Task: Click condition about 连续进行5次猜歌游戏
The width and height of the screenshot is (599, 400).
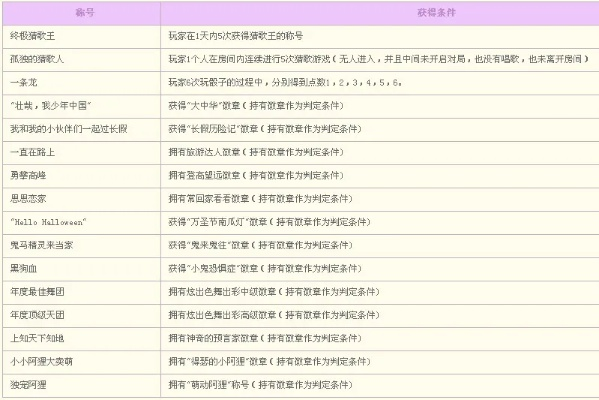Action: pyautogui.click(x=379, y=59)
